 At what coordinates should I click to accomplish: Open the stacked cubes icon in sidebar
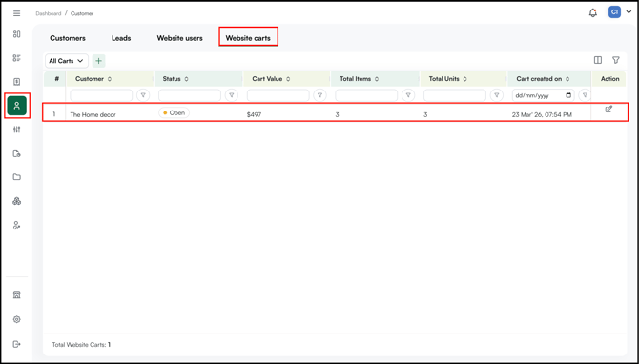(17, 201)
